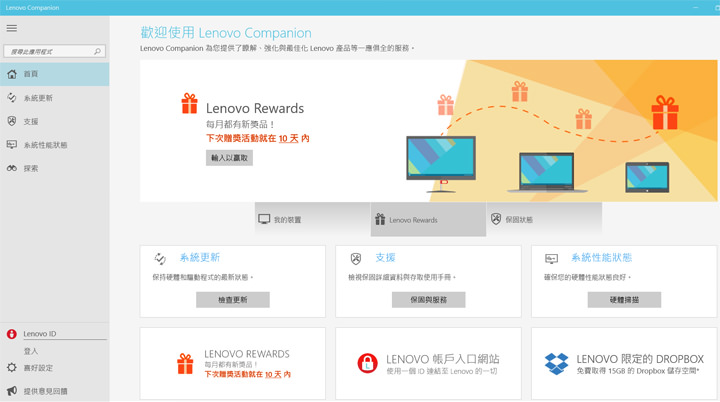Click the system update icon in sidebar
This screenshot has height=402, width=720.
(x=12, y=97)
